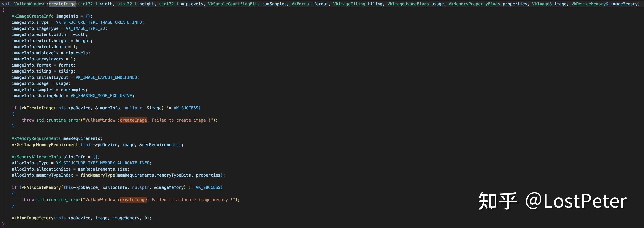Click the VK_STRUCTURE_TYPE_MEMORY_ALLOCATE_INFO constant
This screenshot has width=644, height=228.
[103, 163]
